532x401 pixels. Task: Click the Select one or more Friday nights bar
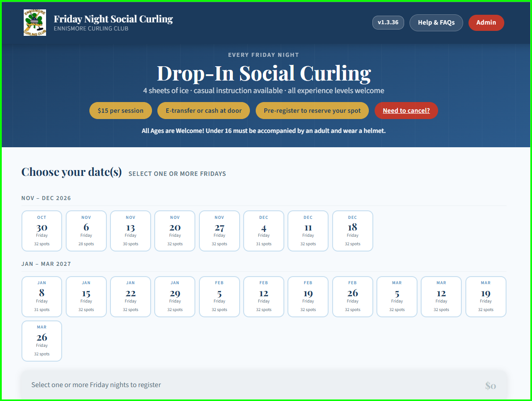(x=264, y=385)
